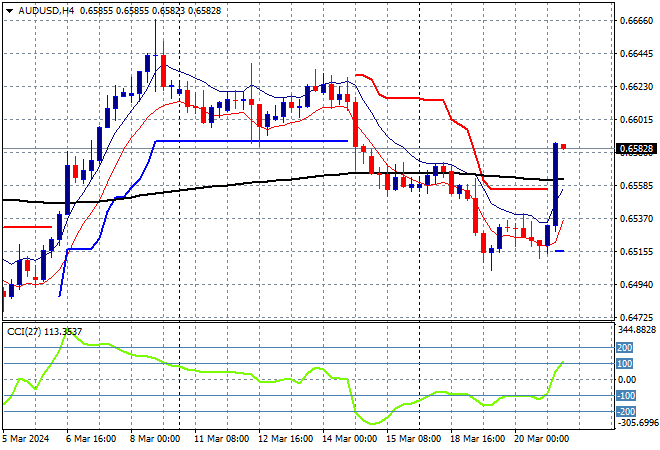Click the thick black moving average line

click(250, 182)
